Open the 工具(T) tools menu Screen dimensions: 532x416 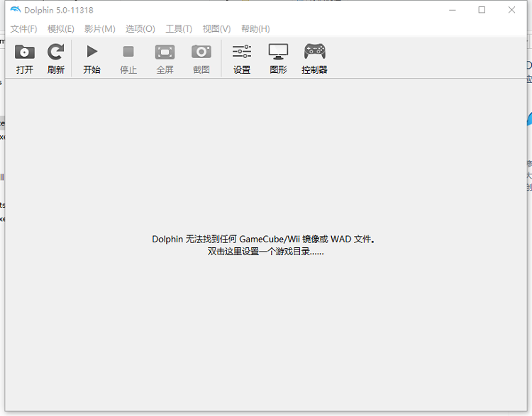click(x=179, y=29)
